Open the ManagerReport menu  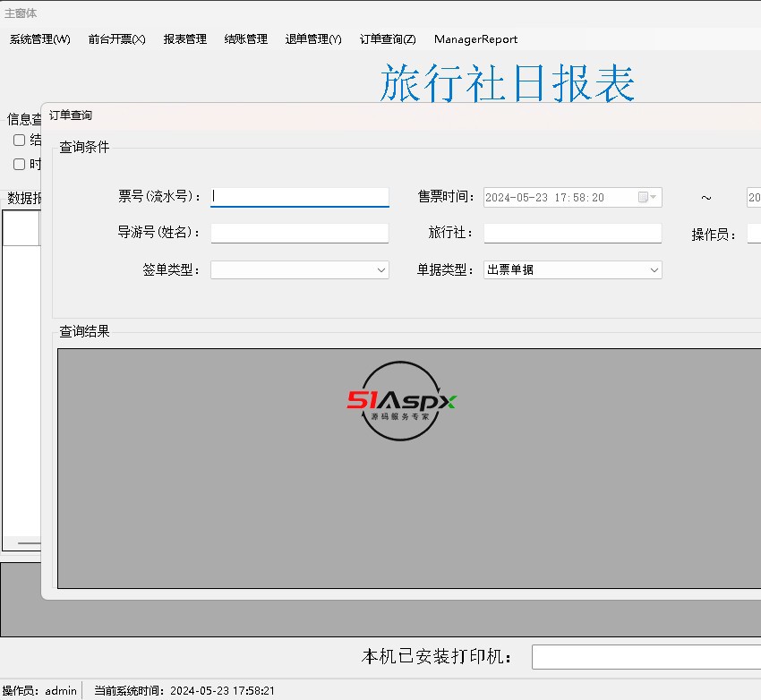point(475,39)
